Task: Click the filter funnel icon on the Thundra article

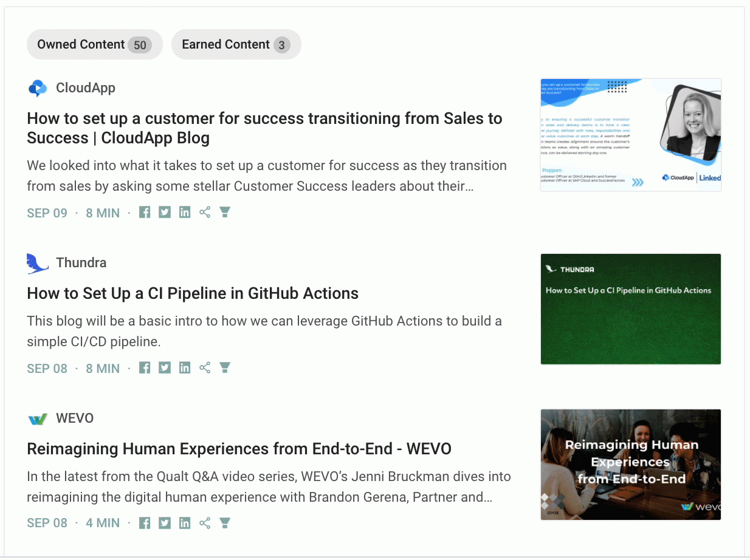Action: [x=225, y=367]
